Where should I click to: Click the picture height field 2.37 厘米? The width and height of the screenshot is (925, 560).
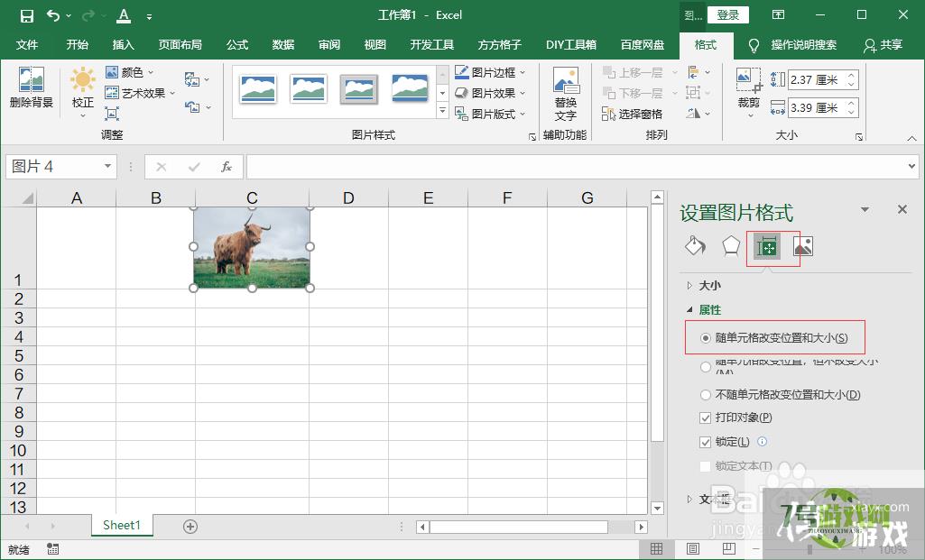pos(815,79)
